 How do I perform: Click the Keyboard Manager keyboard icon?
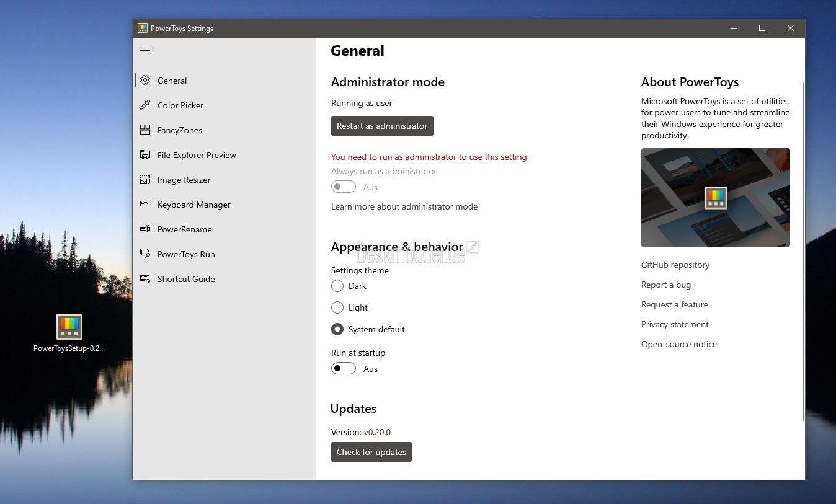point(145,204)
